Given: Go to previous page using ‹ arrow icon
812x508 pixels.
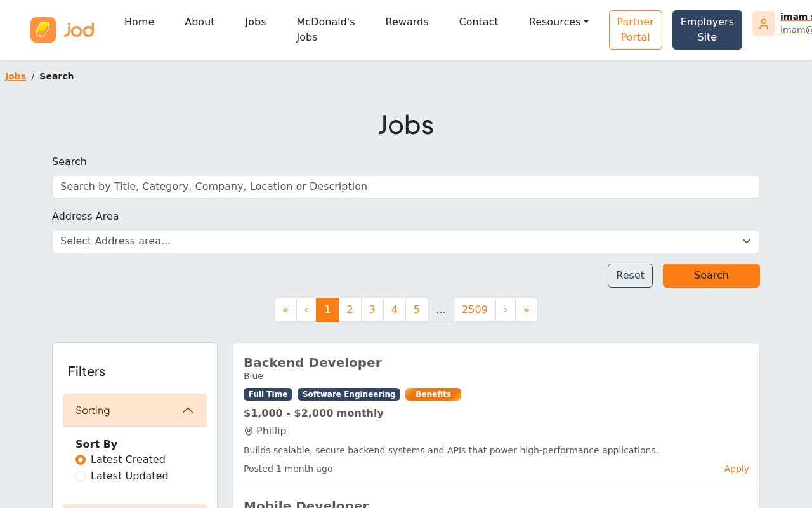Looking at the screenshot, I should click(306, 310).
